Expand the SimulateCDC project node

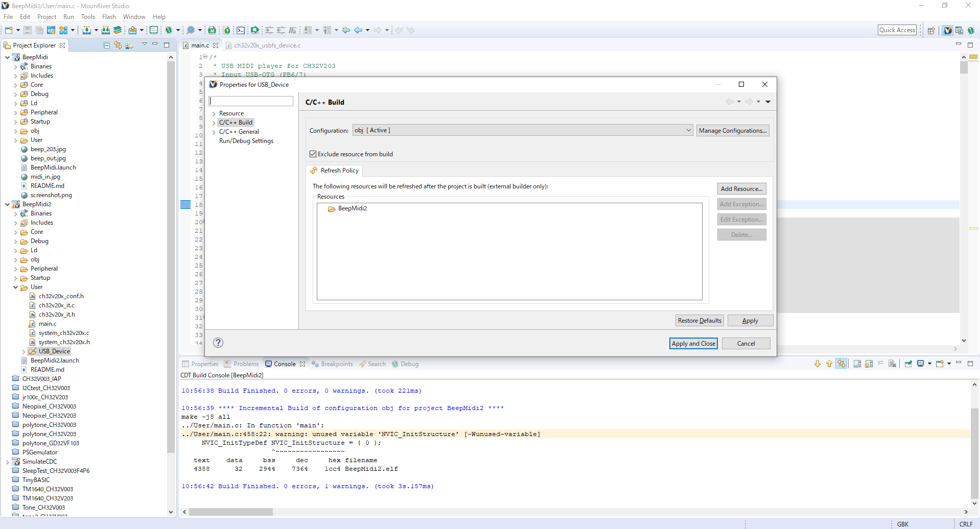coord(7,462)
